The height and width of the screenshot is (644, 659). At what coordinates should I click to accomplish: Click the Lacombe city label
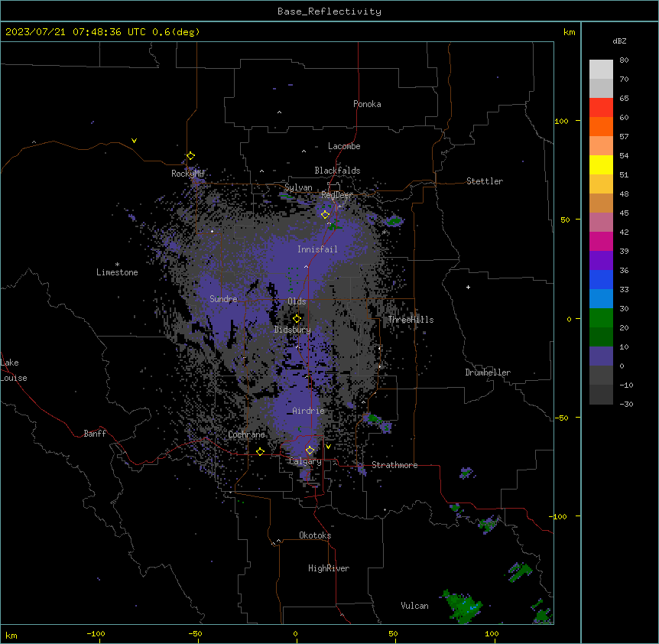[x=344, y=146]
